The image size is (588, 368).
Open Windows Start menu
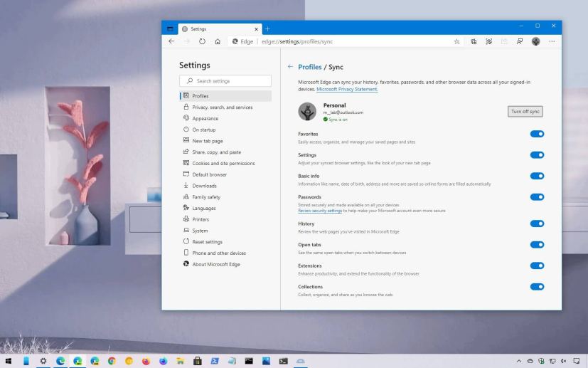(9, 362)
